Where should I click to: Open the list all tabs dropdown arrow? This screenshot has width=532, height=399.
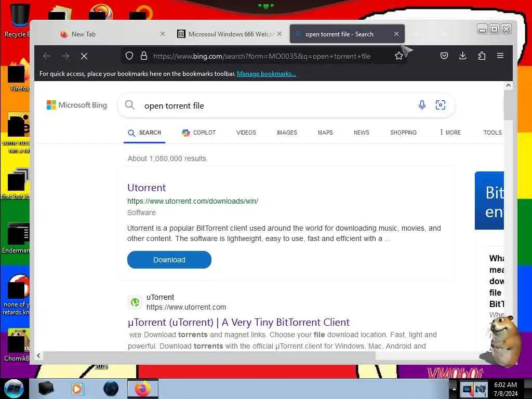pyautogui.click(x=445, y=34)
